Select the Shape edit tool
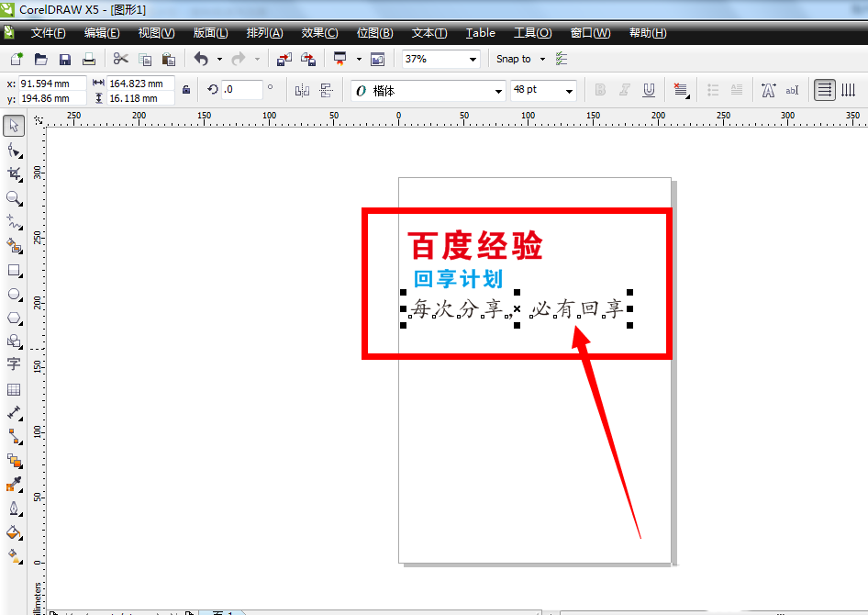Image resolution: width=868 pixels, height=615 pixels. click(x=14, y=150)
